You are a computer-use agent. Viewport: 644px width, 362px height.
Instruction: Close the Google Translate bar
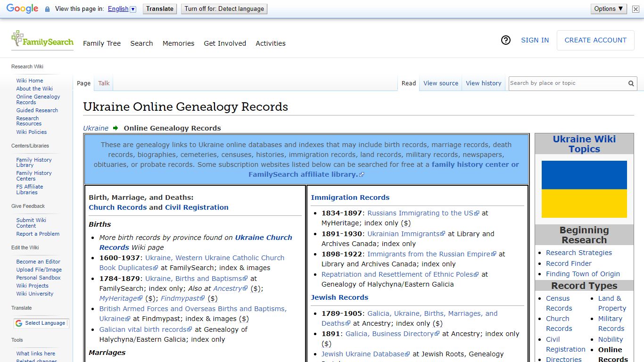click(636, 9)
